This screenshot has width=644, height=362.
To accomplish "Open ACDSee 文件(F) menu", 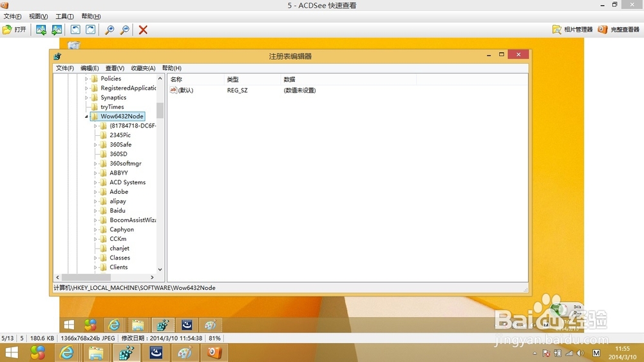I will pyautogui.click(x=12, y=17).
